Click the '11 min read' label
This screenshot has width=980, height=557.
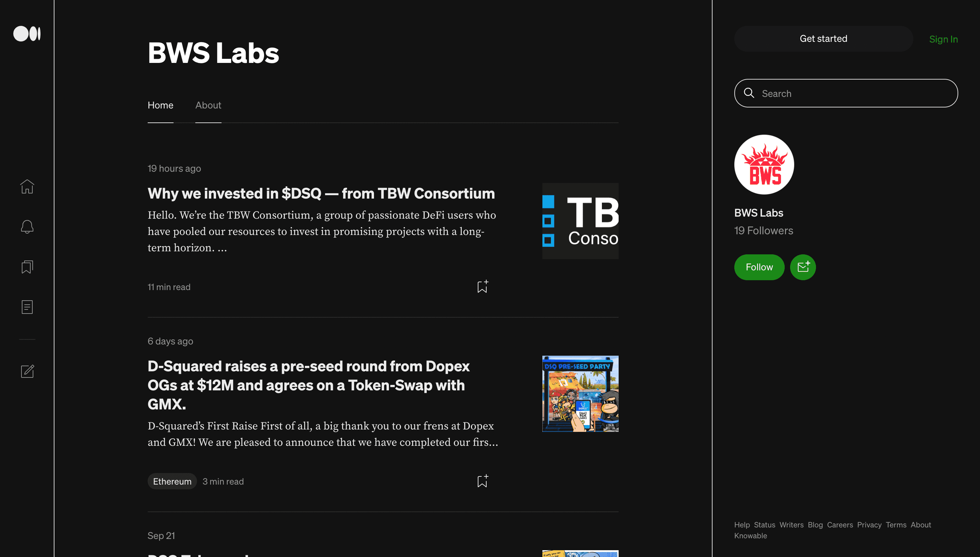(169, 287)
